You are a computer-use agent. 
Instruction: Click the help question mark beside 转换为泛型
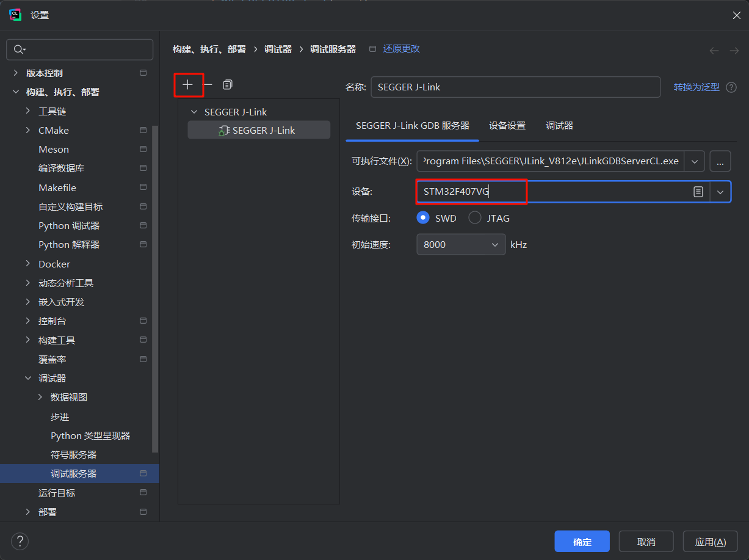click(x=731, y=87)
